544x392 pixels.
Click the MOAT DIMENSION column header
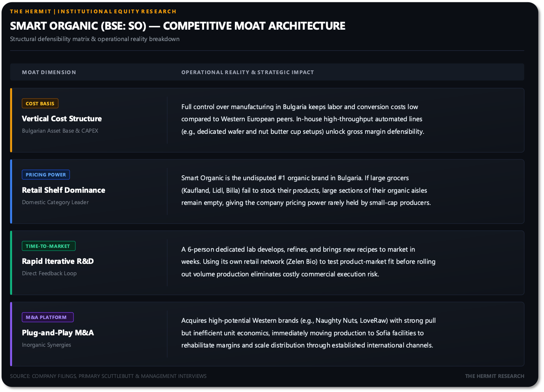point(49,72)
